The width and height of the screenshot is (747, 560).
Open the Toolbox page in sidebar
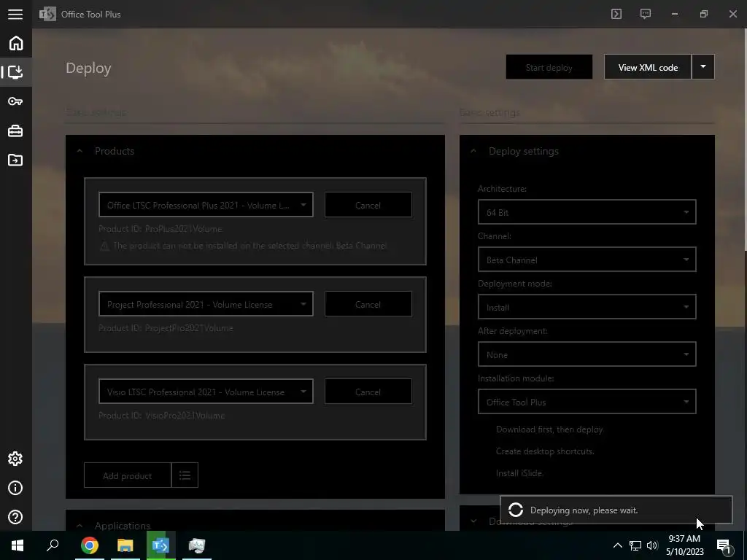16,131
